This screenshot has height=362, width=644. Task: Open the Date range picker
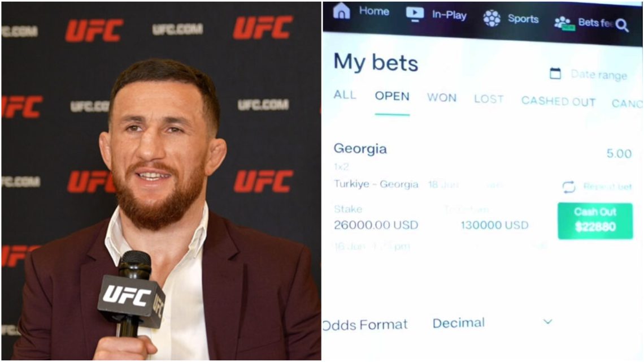point(599,75)
